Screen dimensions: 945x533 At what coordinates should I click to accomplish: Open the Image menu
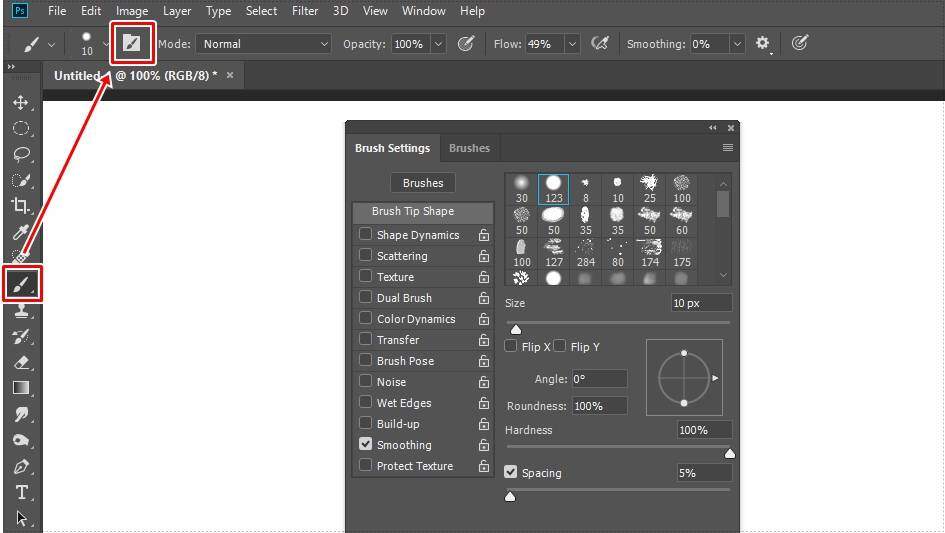(x=132, y=11)
